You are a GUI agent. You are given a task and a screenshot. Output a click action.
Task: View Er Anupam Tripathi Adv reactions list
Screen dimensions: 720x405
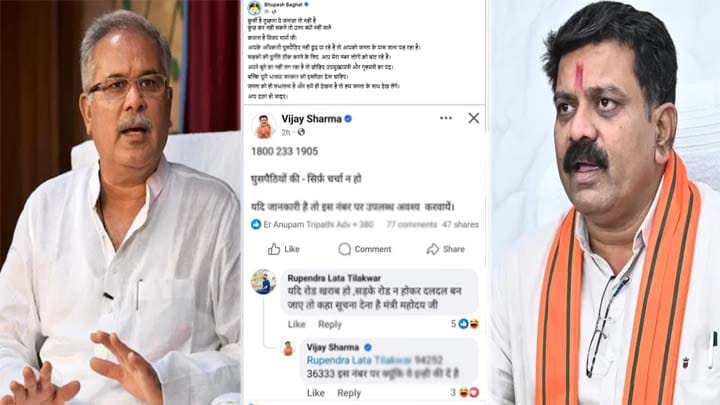[318, 225]
